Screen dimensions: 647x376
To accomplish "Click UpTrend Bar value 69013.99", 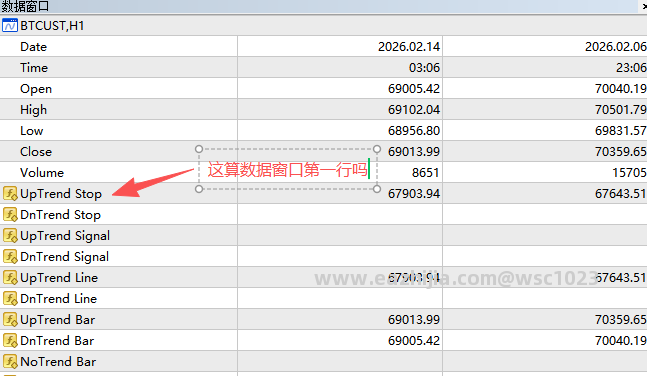I will (x=414, y=319).
